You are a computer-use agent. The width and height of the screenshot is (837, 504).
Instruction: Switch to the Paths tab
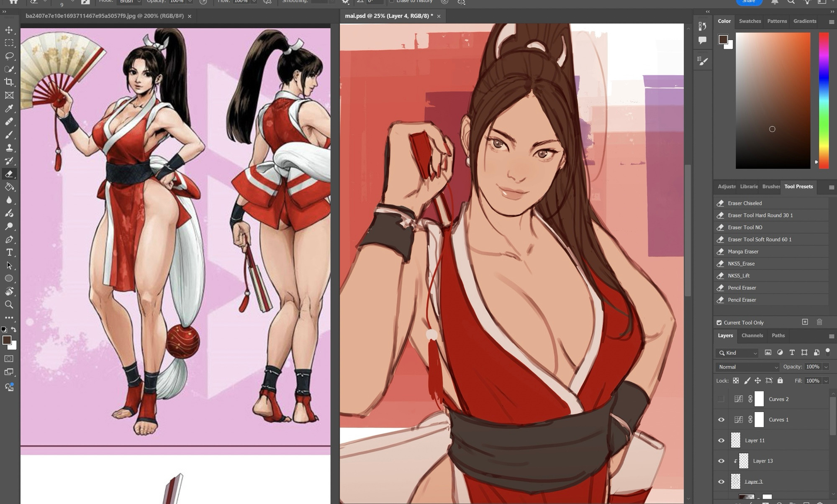pyautogui.click(x=778, y=335)
